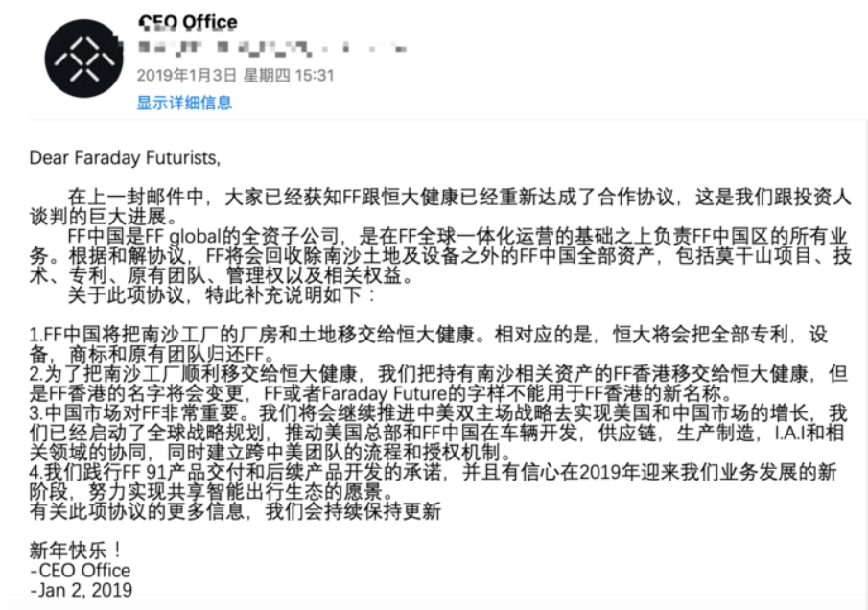Click the paragraph starting 在上一封邮件中
Screen dimensions: 868x610
pos(440,206)
